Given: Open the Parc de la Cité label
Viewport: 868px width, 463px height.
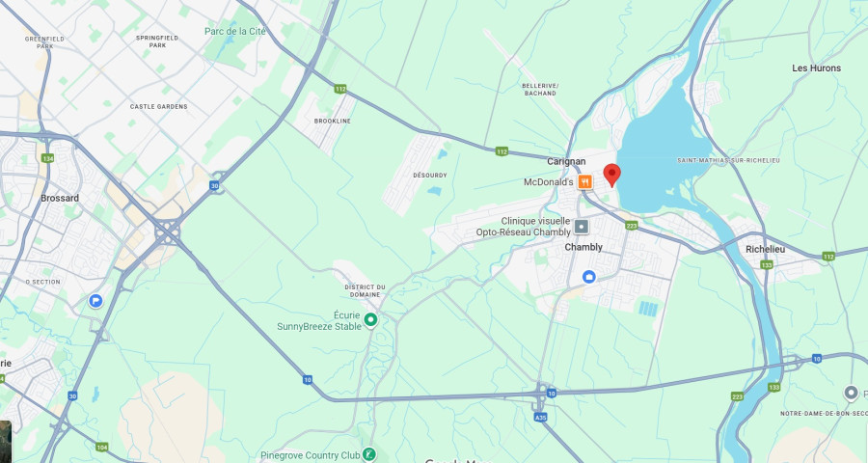Looking at the screenshot, I should (235, 32).
